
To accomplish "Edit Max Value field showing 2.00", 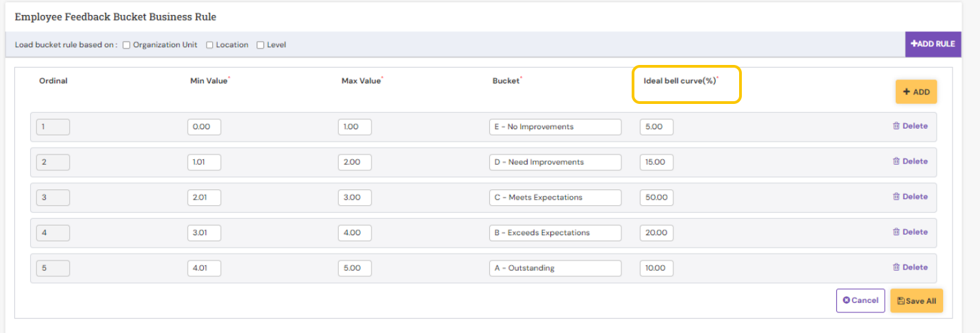I will (x=354, y=162).
